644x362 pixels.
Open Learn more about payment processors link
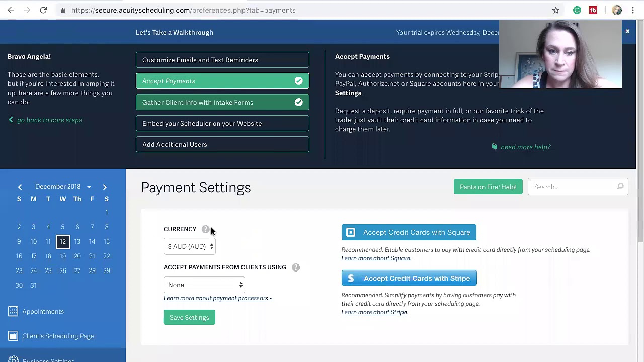[x=217, y=298]
